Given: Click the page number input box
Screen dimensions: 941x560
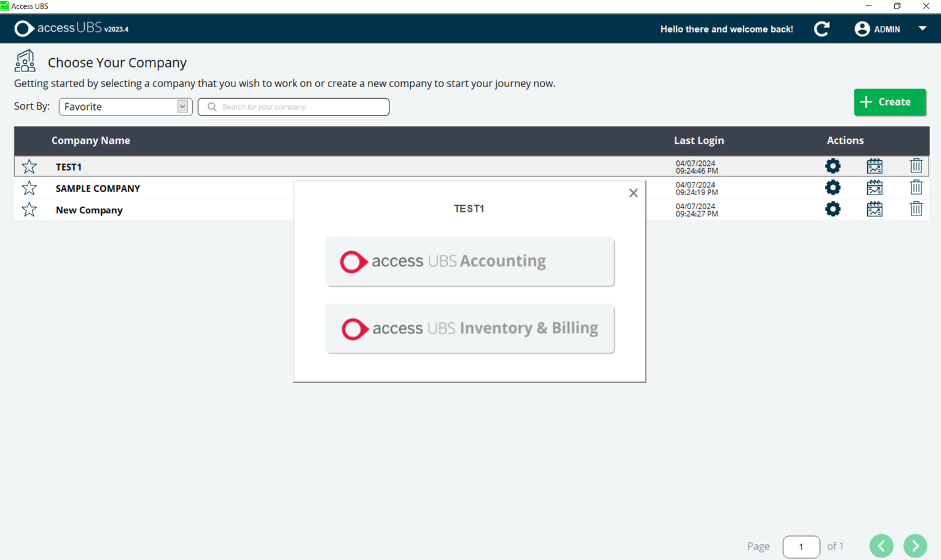Looking at the screenshot, I should click(801, 546).
